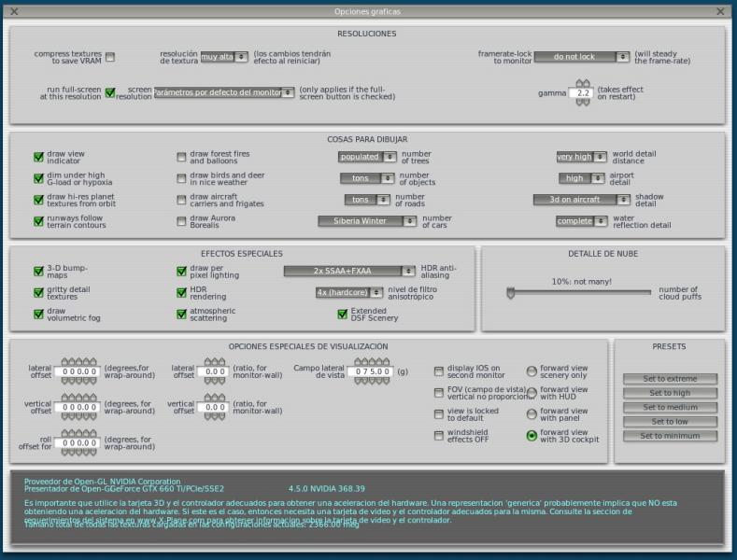
Task: Open texture resolution 'muy alta' dropdown
Action: [224, 57]
